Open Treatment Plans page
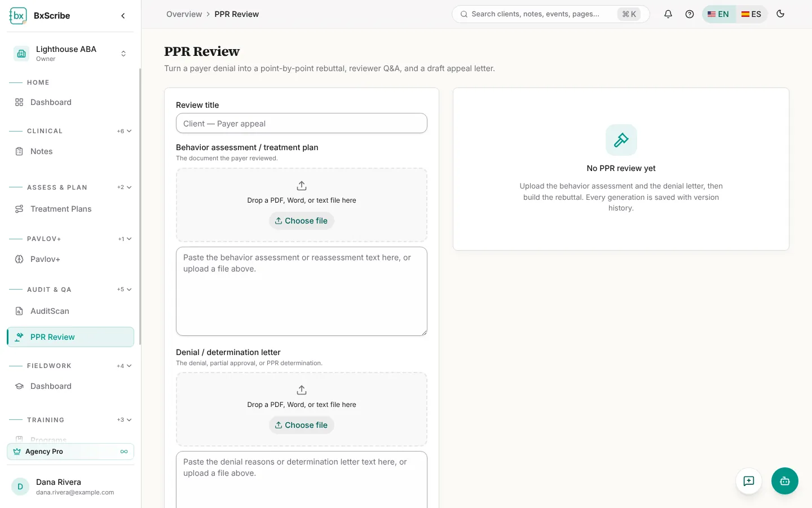Image resolution: width=812 pixels, height=508 pixels. [70, 209]
